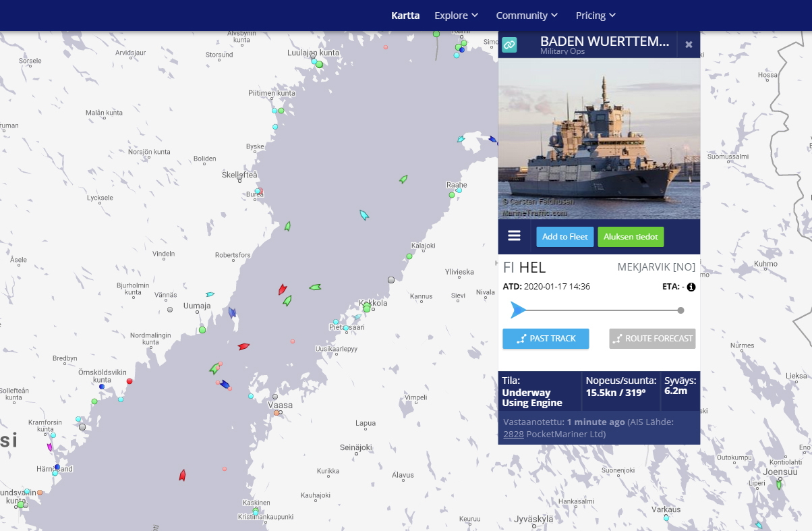
Task: Close the BADEN WUERTTEMBERG vessel panel
Action: (689, 45)
